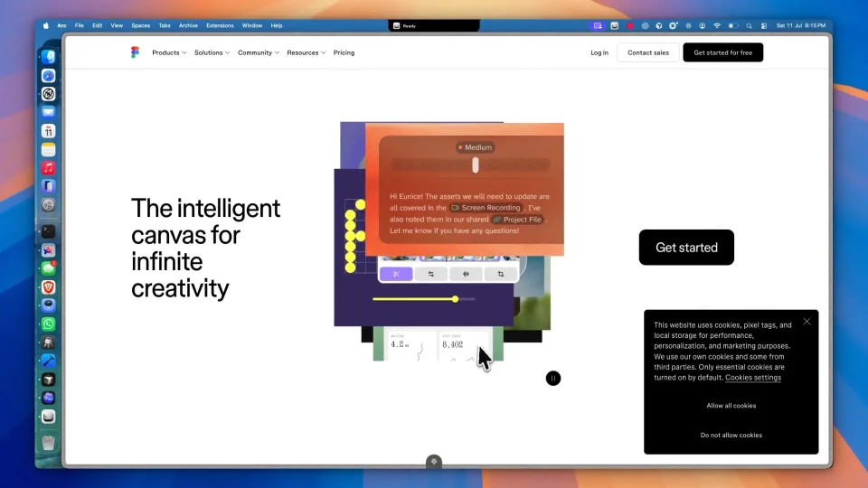This screenshot has height=488, width=868.
Task: Open WhatsApp in the Dock
Action: pyautogui.click(x=49, y=324)
